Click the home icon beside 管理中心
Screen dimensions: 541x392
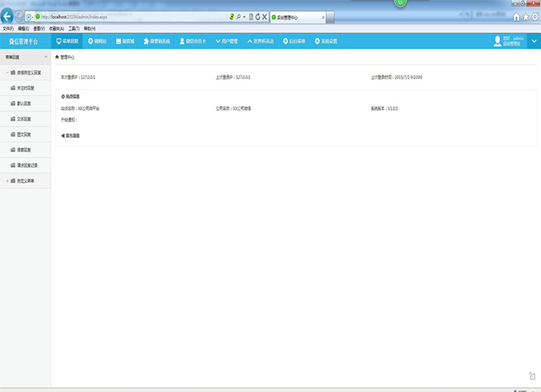(x=56, y=57)
